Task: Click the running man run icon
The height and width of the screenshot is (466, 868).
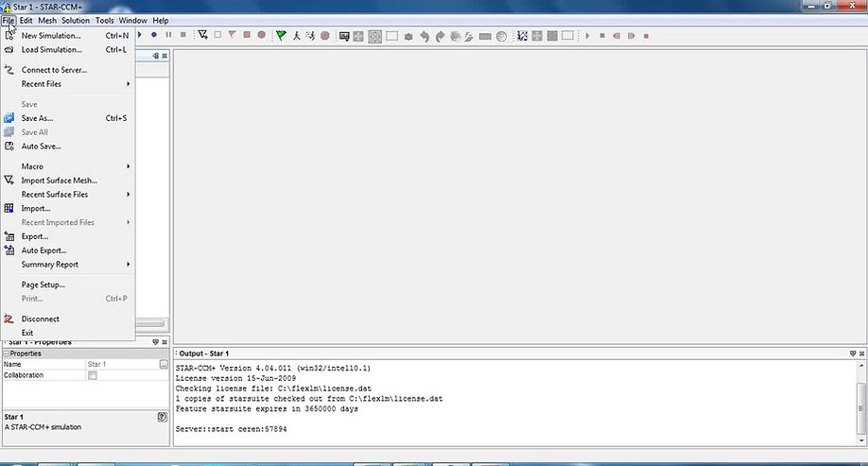Action: [310, 35]
